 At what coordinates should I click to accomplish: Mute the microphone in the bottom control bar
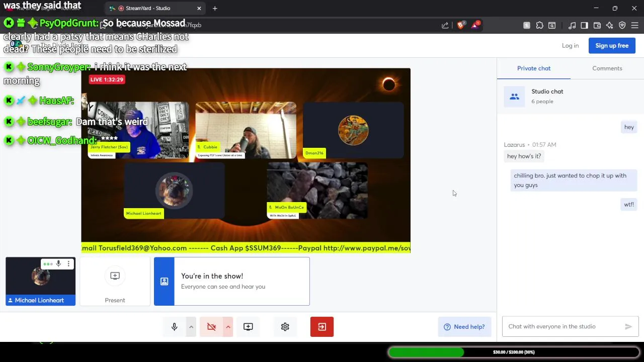click(x=175, y=327)
